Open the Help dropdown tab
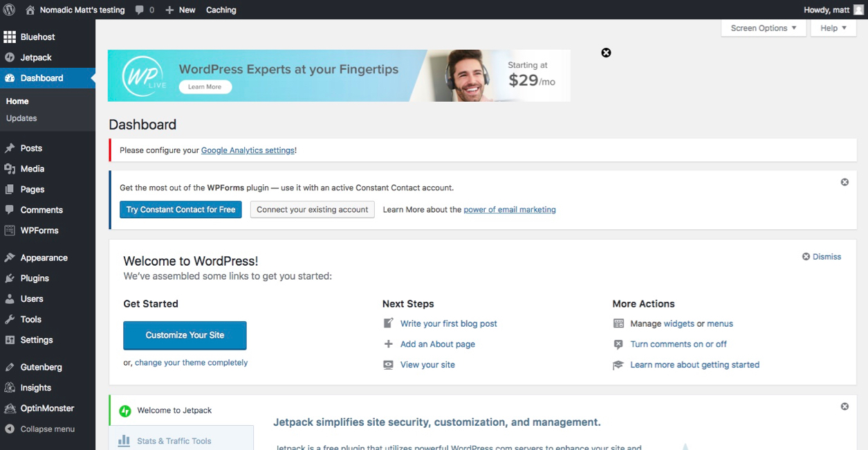868x450 pixels. coord(833,28)
